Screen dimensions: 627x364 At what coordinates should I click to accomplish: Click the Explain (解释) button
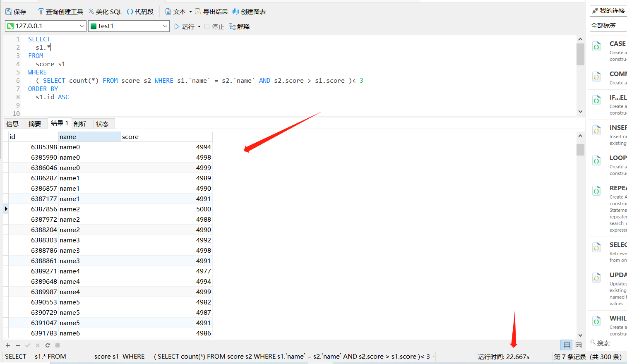(239, 26)
